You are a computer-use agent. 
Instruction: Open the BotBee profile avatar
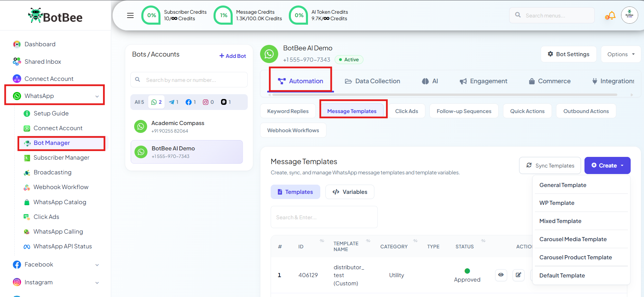point(629,15)
